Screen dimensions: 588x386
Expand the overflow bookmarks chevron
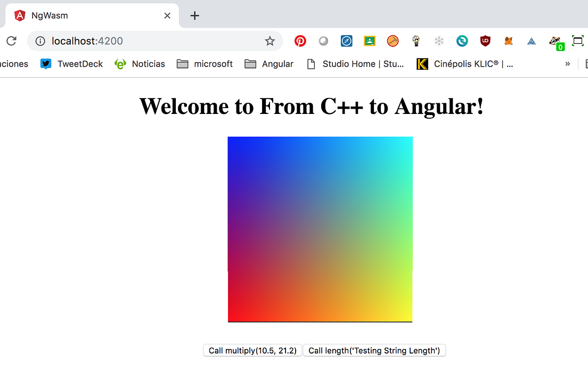(567, 64)
